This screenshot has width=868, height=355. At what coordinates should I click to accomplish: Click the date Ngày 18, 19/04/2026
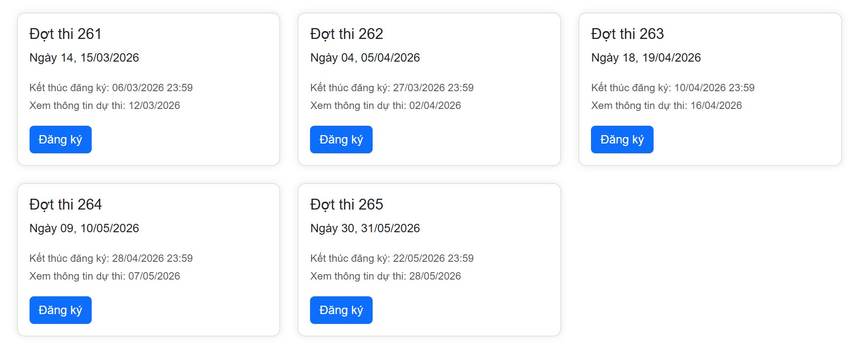point(646,58)
